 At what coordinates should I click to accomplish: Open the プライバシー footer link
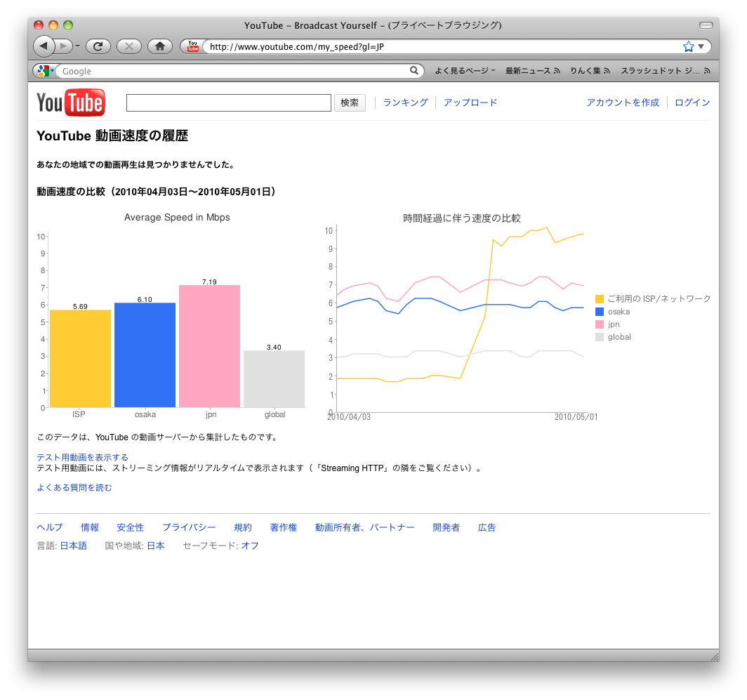point(189,527)
